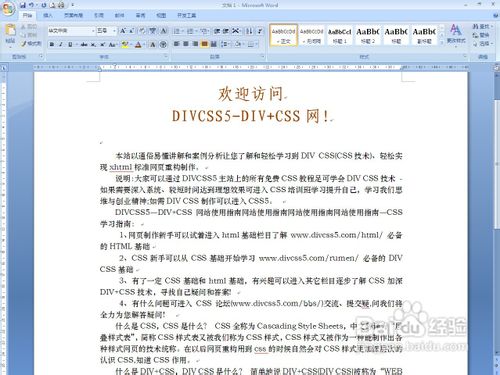Clear formatting with the eraser icon

[x=142, y=31]
